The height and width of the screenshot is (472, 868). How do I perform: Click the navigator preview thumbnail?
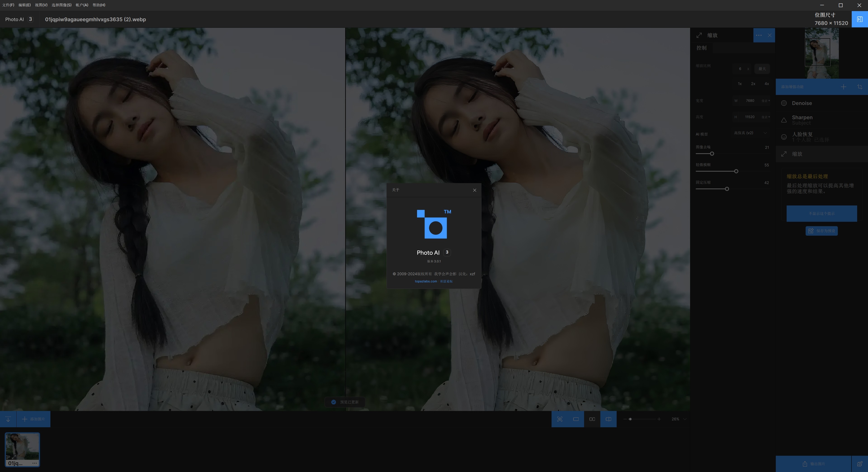[x=821, y=53]
